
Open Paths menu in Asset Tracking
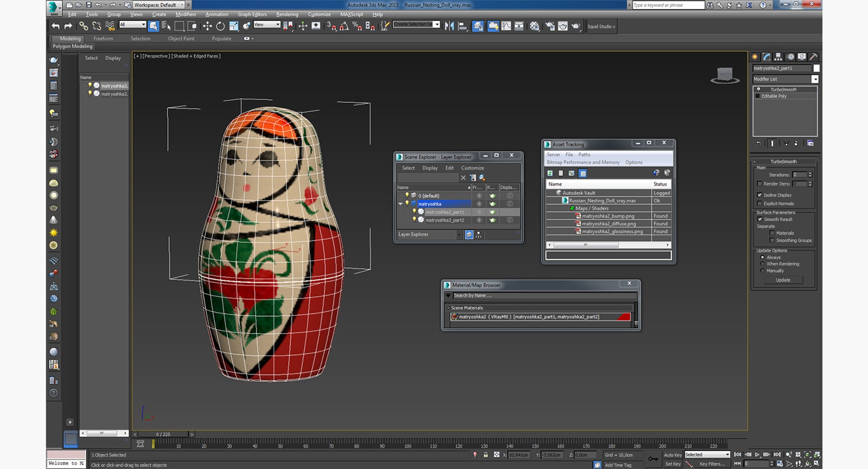point(584,155)
